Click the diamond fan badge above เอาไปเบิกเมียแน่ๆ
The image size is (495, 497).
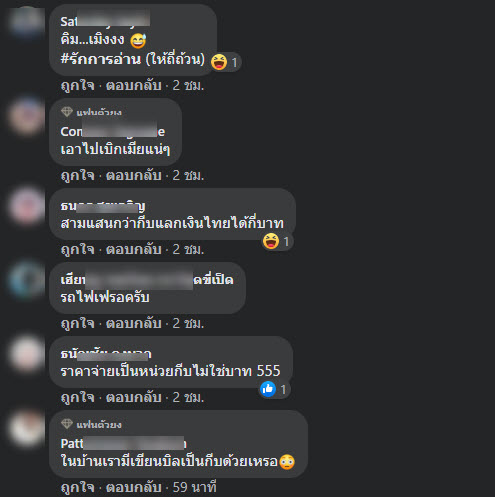tap(67, 112)
